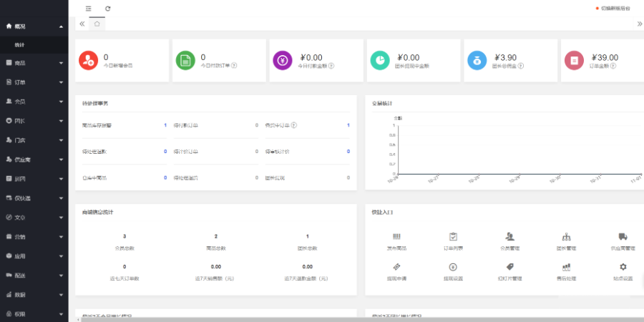This screenshot has width=644, height=322.
Task: Click the blue 0 beside 仓库中商品
Action: tap(165, 178)
